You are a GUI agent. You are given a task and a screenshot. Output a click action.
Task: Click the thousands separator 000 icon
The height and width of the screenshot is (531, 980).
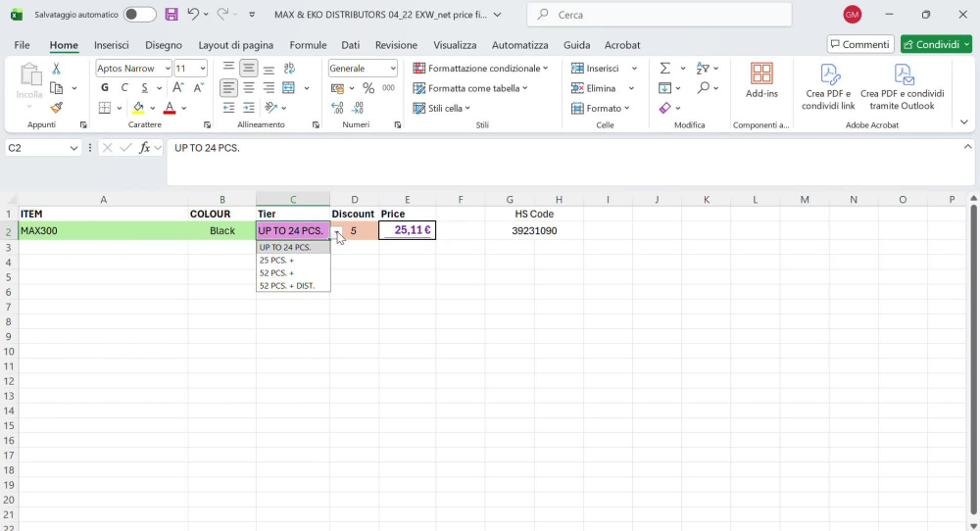pyautogui.click(x=389, y=88)
